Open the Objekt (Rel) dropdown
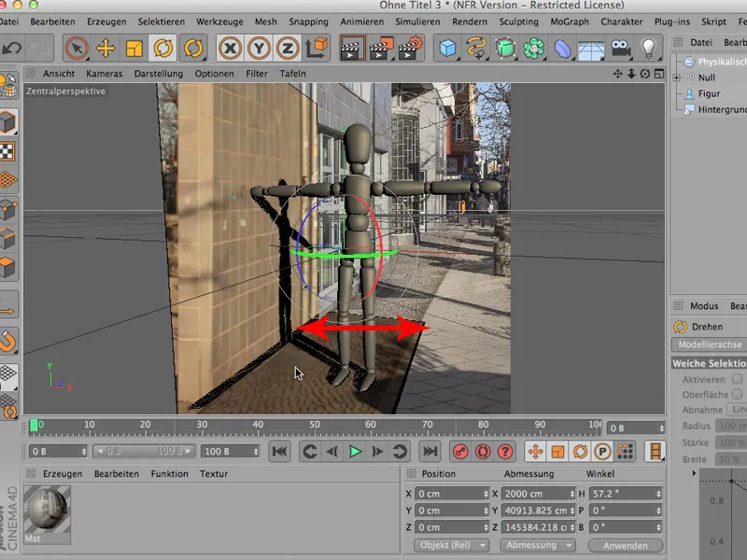The width and height of the screenshot is (747, 560). pos(452,545)
